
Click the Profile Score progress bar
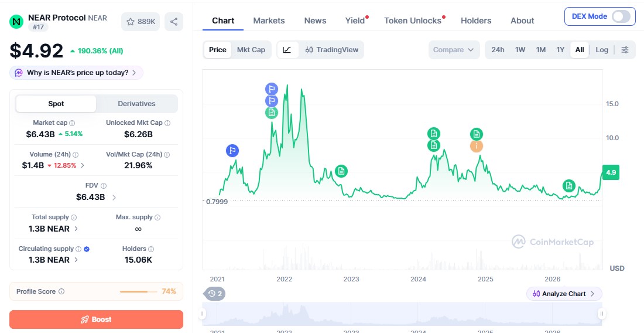[x=138, y=291]
